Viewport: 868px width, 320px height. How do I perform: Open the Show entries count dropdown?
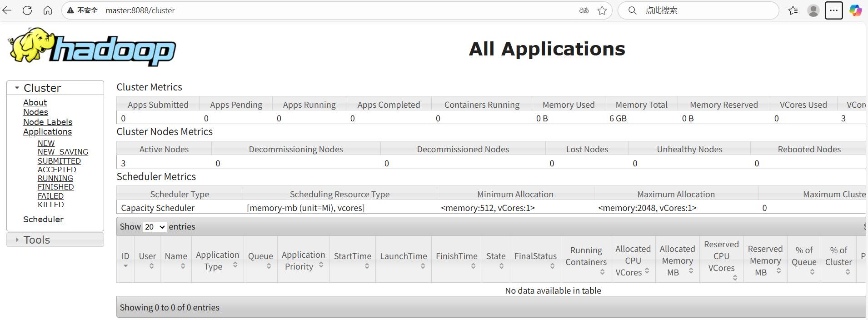155,227
